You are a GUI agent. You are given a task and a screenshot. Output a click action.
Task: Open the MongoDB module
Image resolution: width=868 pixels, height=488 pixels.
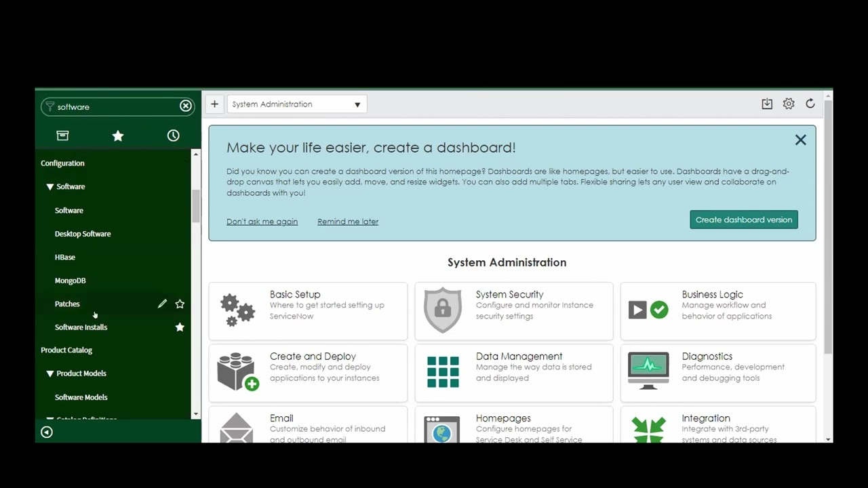pos(71,281)
